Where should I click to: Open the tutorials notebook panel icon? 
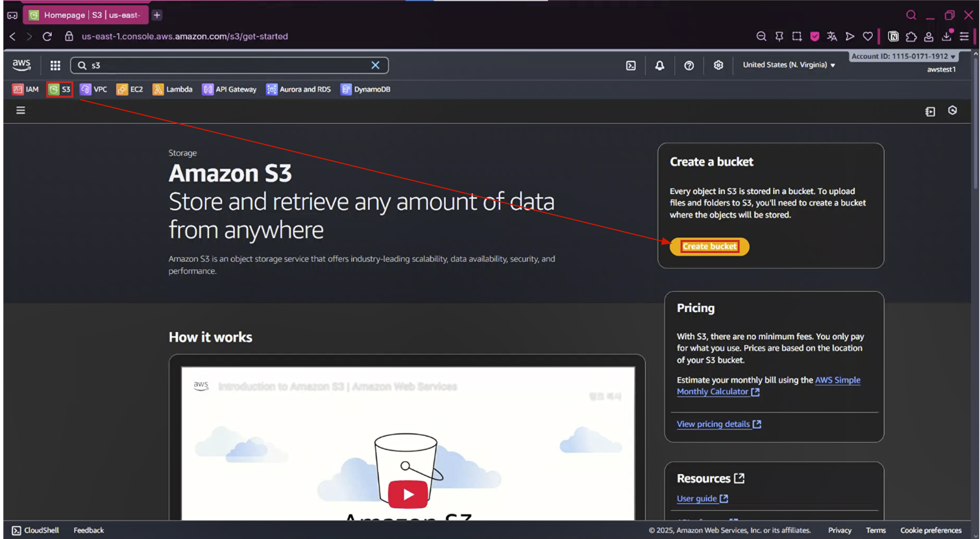[930, 112]
